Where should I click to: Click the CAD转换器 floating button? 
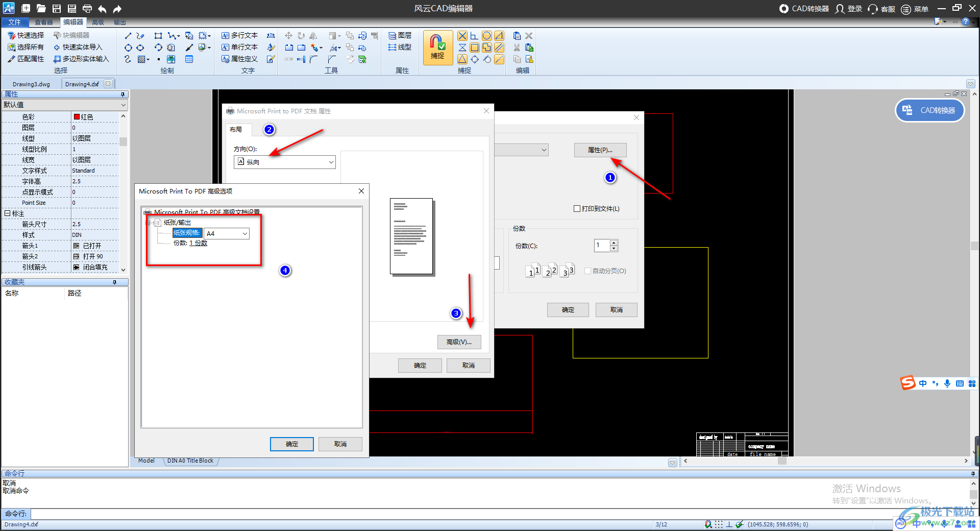tap(929, 110)
